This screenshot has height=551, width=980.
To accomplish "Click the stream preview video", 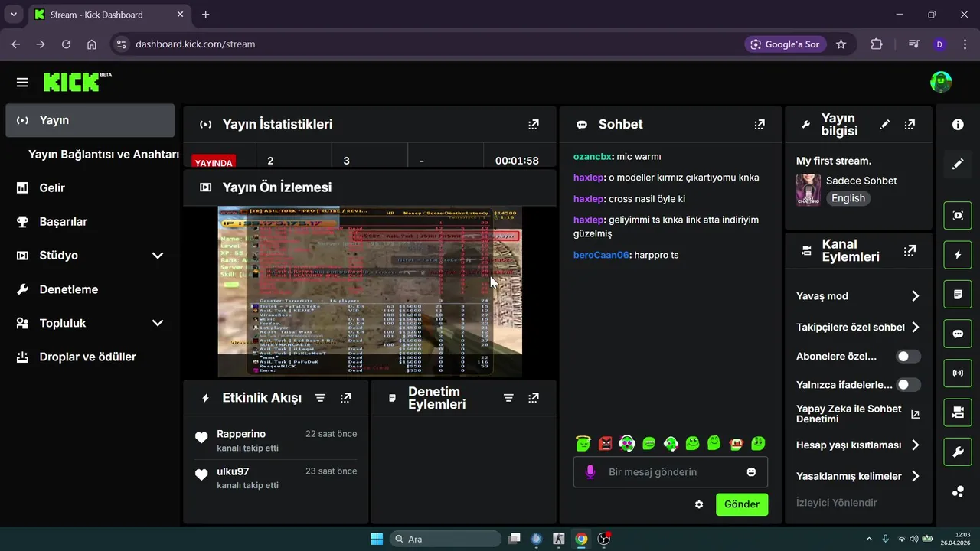I will click(x=370, y=292).
